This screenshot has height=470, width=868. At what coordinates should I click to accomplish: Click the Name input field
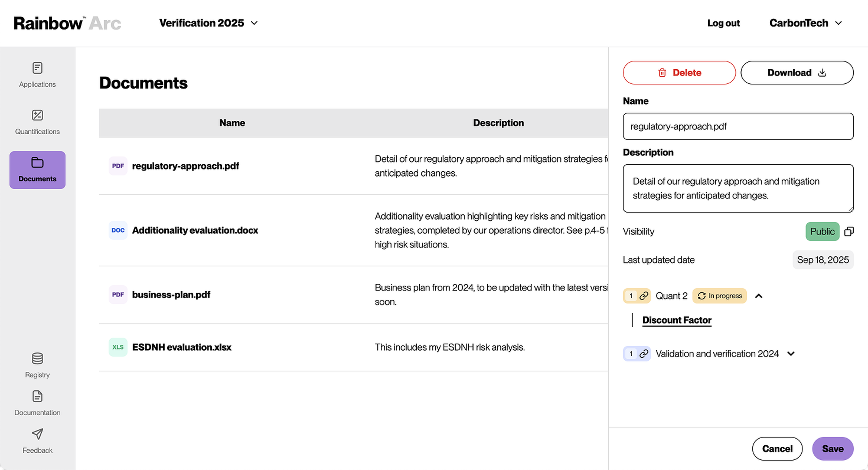pyautogui.click(x=738, y=126)
